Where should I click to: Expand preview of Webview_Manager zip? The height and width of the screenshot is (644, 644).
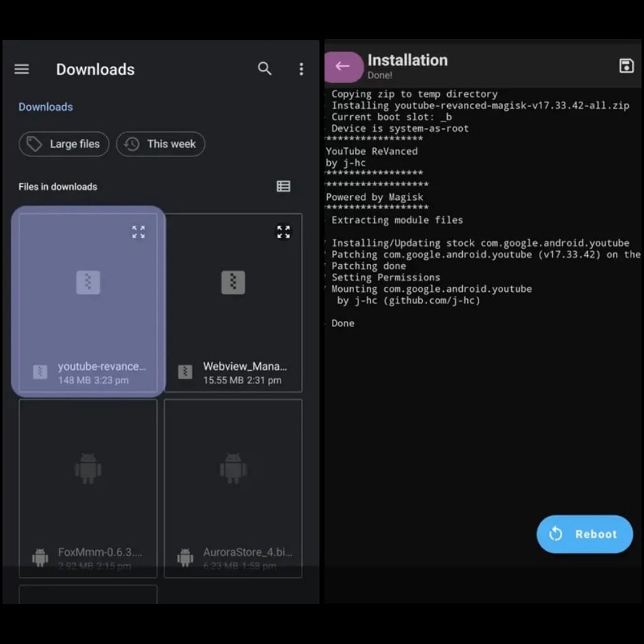pos(284,231)
